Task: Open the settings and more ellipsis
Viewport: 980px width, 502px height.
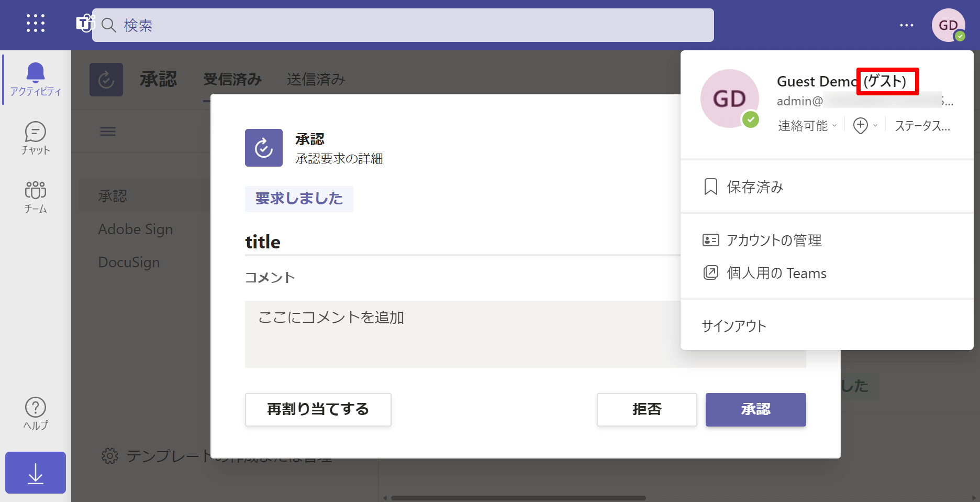Action: (907, 25)
